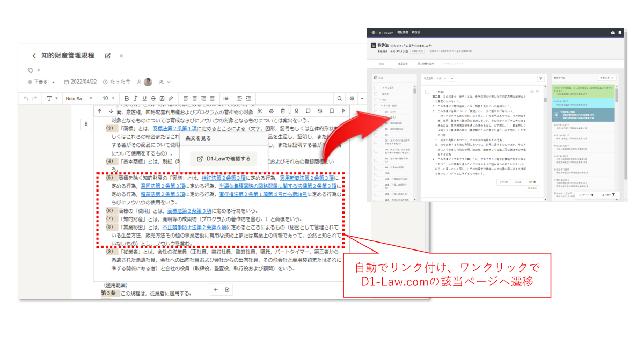
Task: Tick the （定義） article checkbox in D1-Law
Action: [x=427, y=92]
